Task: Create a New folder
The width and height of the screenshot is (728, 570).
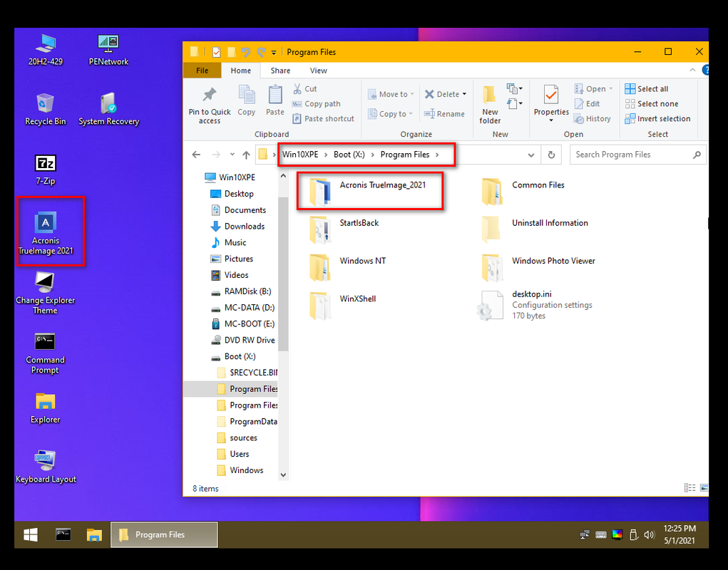Action: coord(490,105)
